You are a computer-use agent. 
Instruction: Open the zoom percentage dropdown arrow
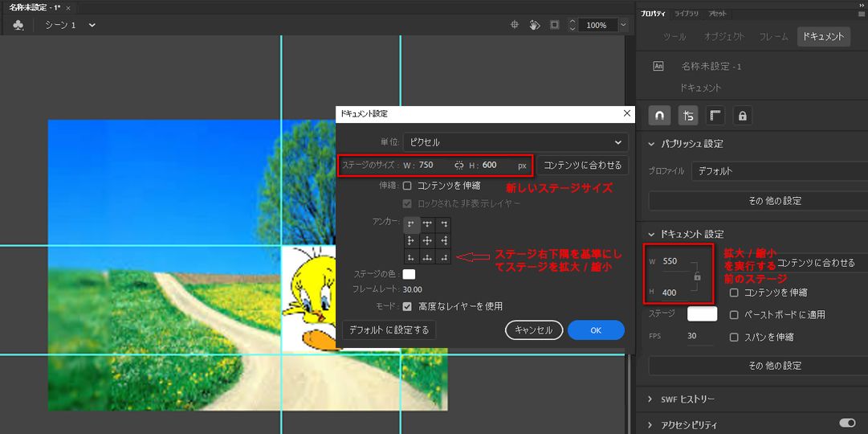point(624,25)
